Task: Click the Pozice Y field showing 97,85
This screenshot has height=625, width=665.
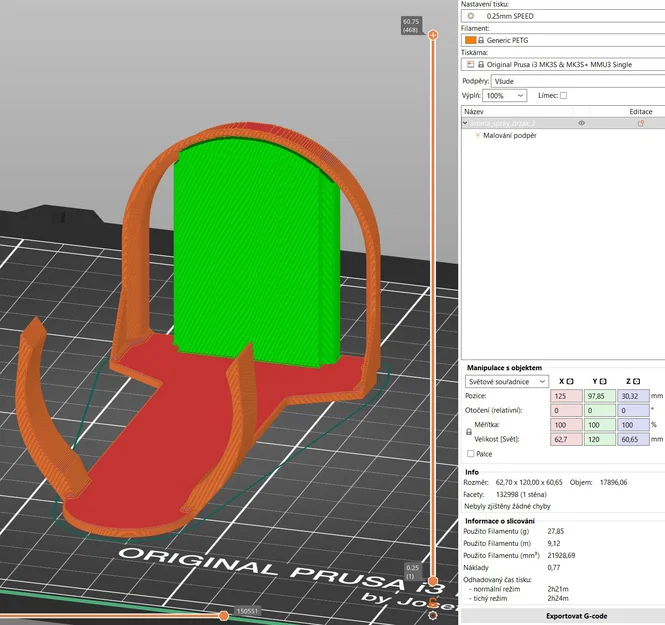Action: pyautogui.click(x=600, y=396)
